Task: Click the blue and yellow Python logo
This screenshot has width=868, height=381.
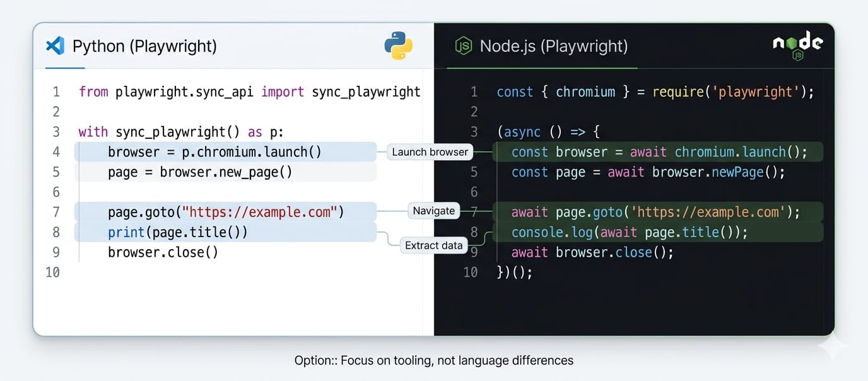Action: (x=398, y=46)
